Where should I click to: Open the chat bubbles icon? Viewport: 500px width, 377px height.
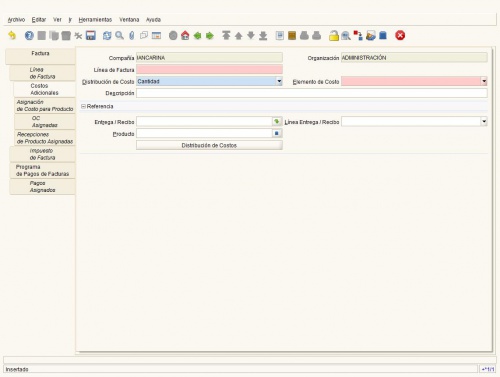point(144,35)
